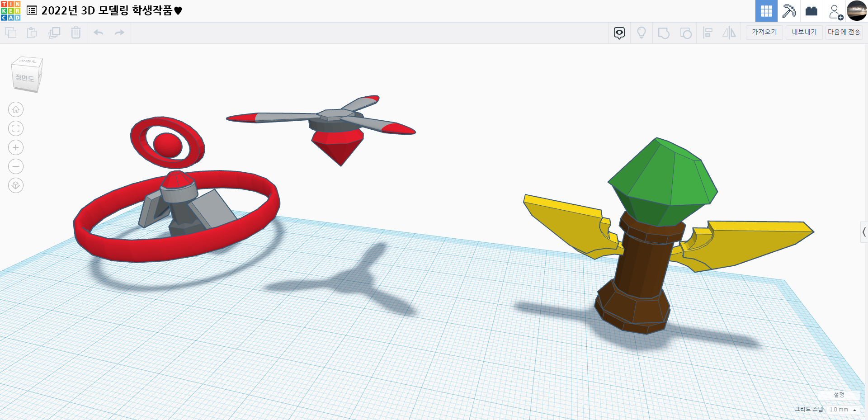Screen dimensions: 868x420
Task: Switch to 3D design grid view
Action: click(x=766, y=11)
